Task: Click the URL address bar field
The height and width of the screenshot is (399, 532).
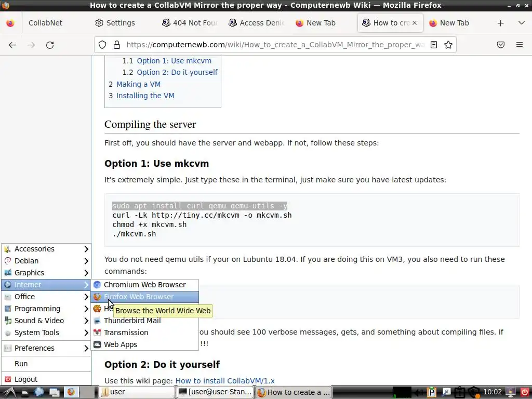Action: [x=275, y=45]
